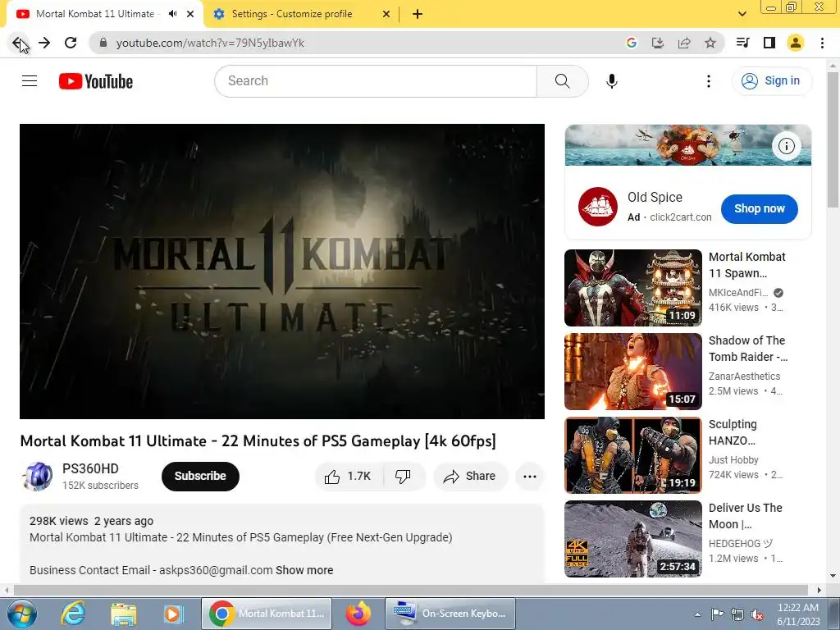Open the PS360HD channel name link
Screen dimensions: 840x630
coord(90,468)
